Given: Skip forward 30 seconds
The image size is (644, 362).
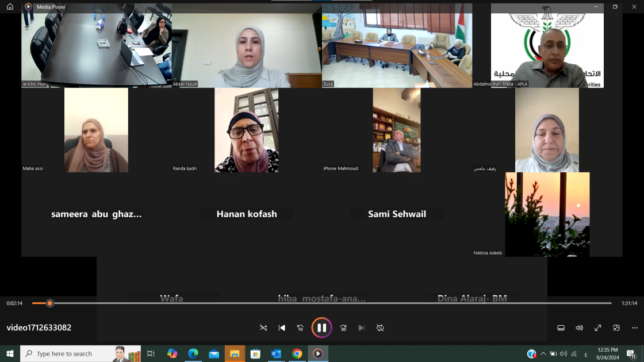Looking at the screenshot, I should click(x=343, y=328).
